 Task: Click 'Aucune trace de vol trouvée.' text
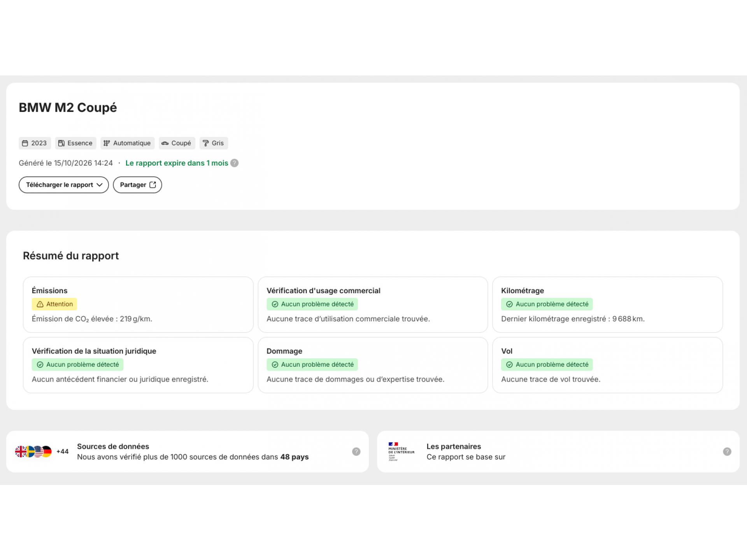tap(551, 379)
